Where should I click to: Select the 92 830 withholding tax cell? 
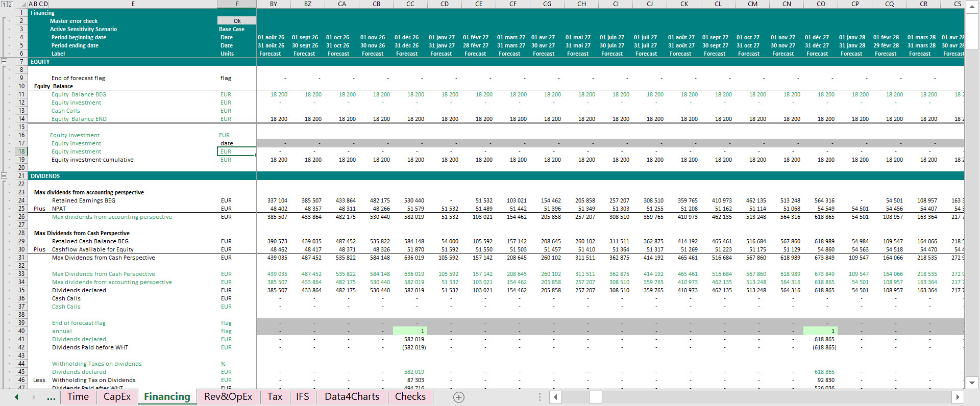(821, 380)
